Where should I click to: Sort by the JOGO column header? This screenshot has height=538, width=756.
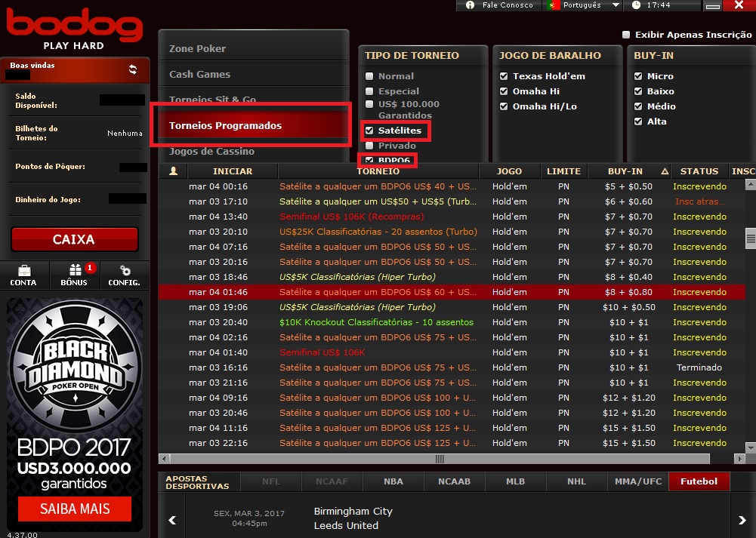point(509,171)
